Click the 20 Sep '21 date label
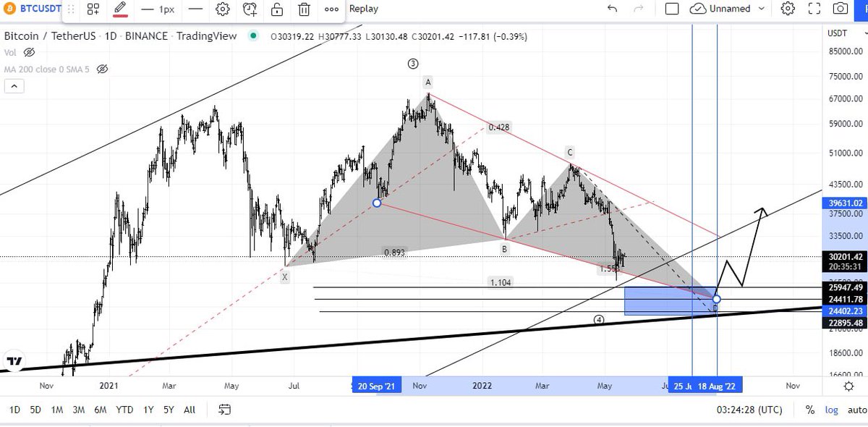The image size is (868, 427). click(377, 386)
